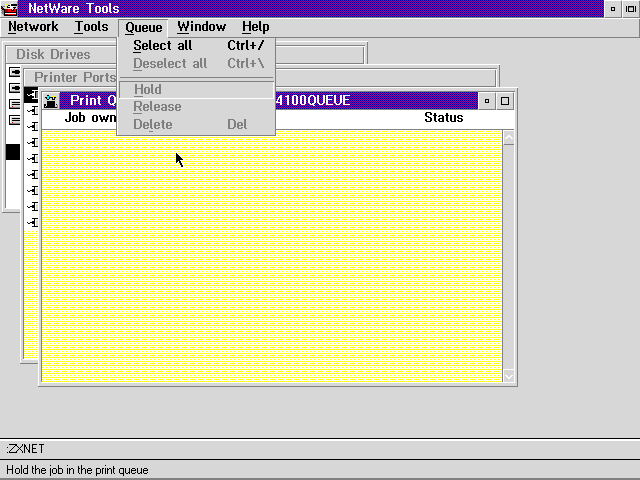640x480 pixels.
Task: Minimize the Print Queue window
Action: 487,101
